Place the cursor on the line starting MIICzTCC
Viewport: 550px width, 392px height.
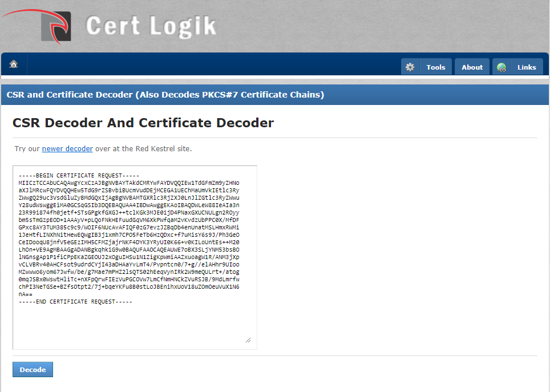point(129,183)
